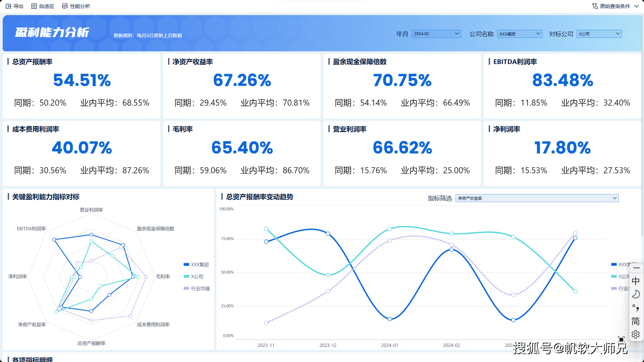Collapse the IME toolbar handle
The image size is (644, 362).
[x=636, y=268]
